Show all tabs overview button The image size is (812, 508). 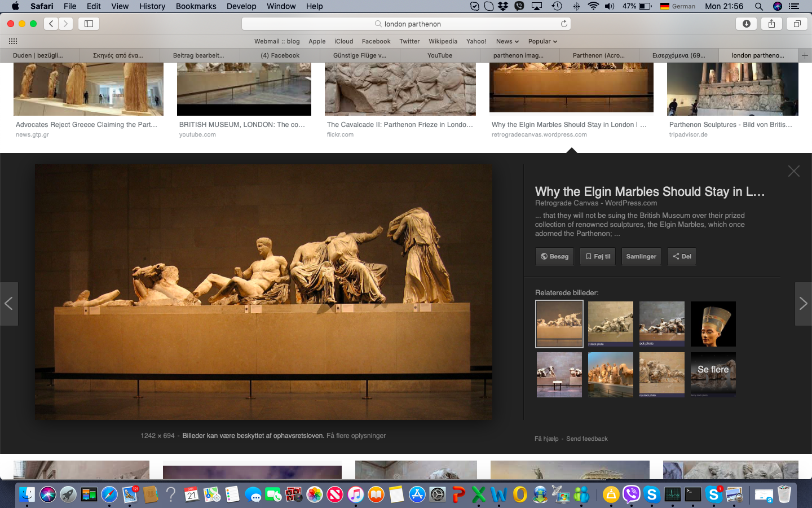(797, 24)
